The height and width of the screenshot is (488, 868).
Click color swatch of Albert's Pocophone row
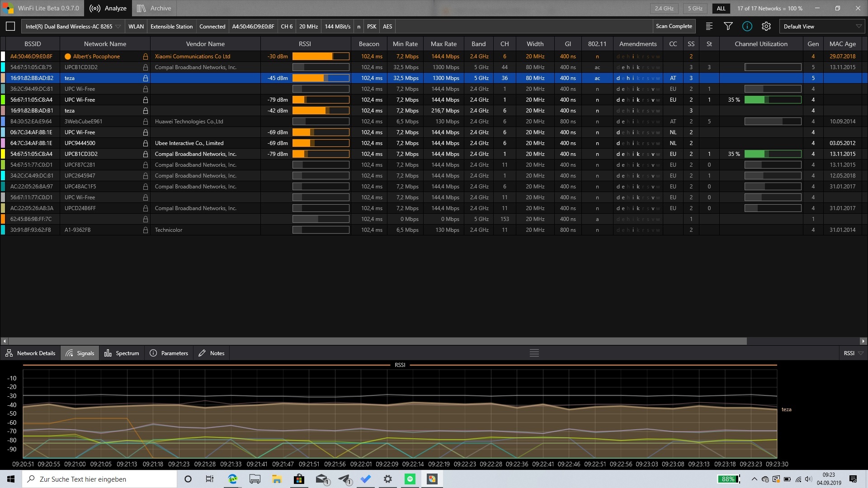(3, 56)
